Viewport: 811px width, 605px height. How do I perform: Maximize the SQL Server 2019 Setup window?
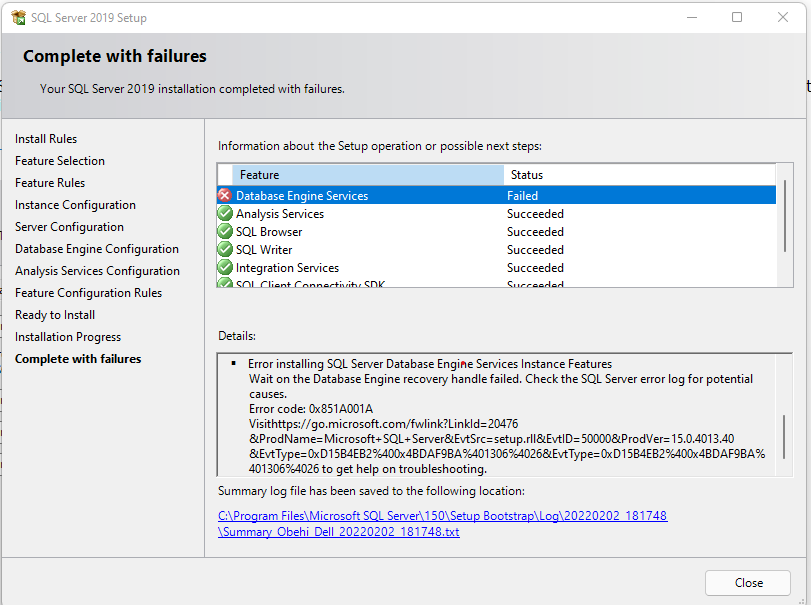737,18
